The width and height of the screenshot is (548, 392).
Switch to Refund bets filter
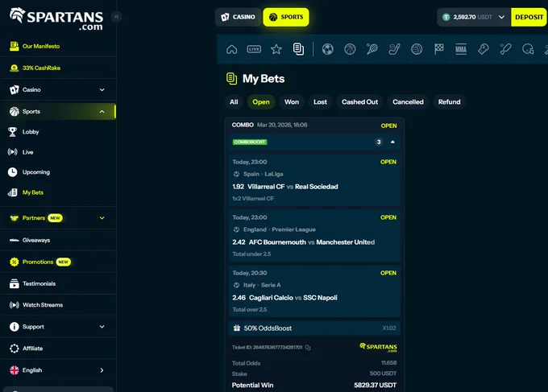(449, 102)
